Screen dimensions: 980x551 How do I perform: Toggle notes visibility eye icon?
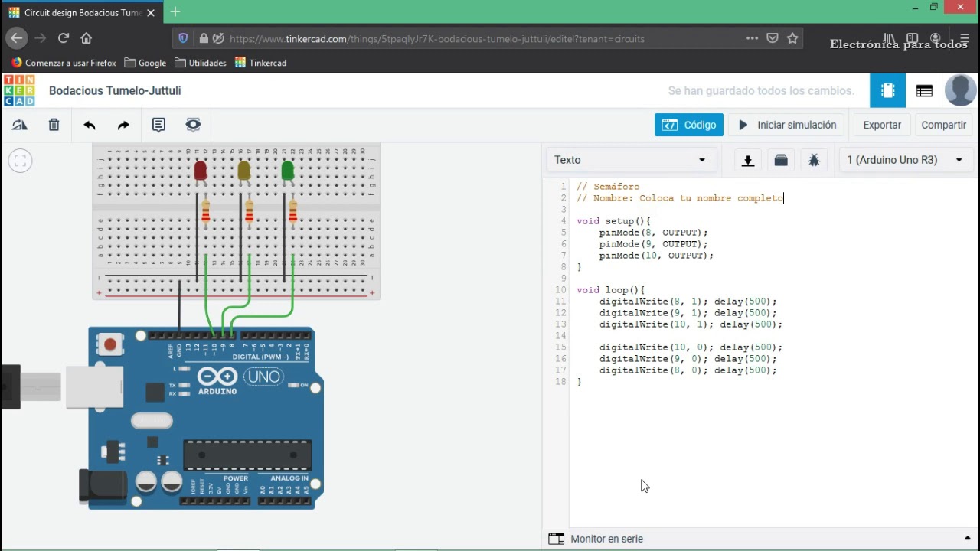pyautogui.click(x=193, y=125)
